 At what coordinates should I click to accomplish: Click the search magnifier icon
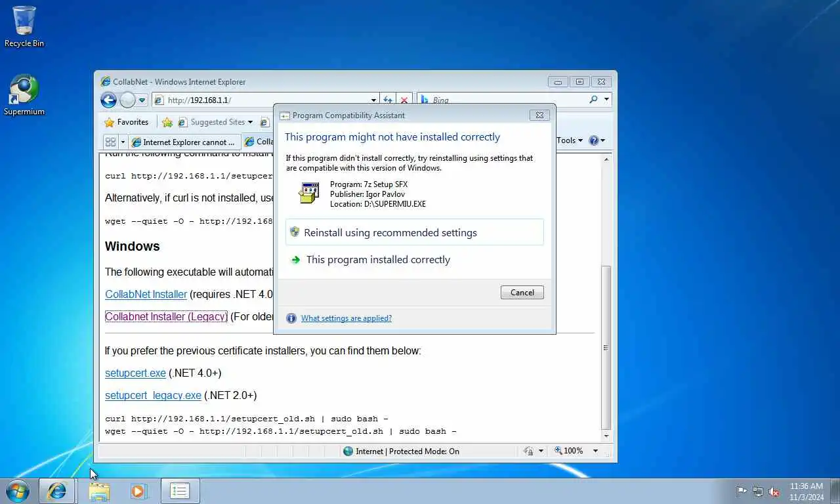click(x=593, y=100)
